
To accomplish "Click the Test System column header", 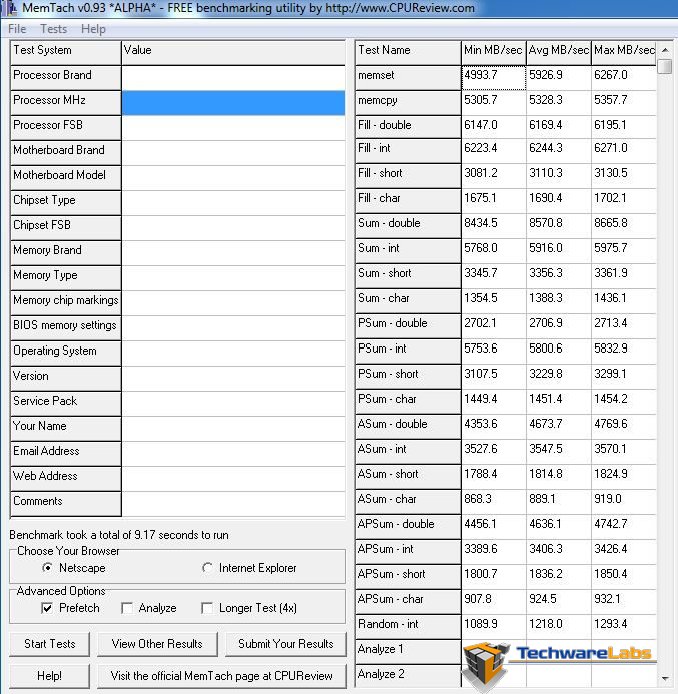I will 65,53.
